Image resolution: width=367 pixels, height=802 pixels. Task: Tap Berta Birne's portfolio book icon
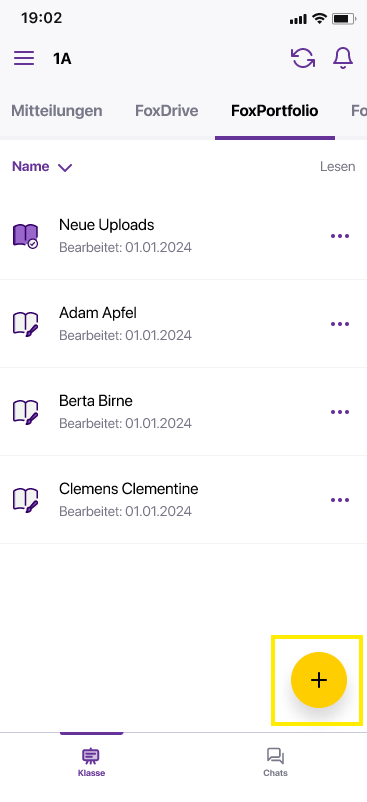click(x=25, y=412)
